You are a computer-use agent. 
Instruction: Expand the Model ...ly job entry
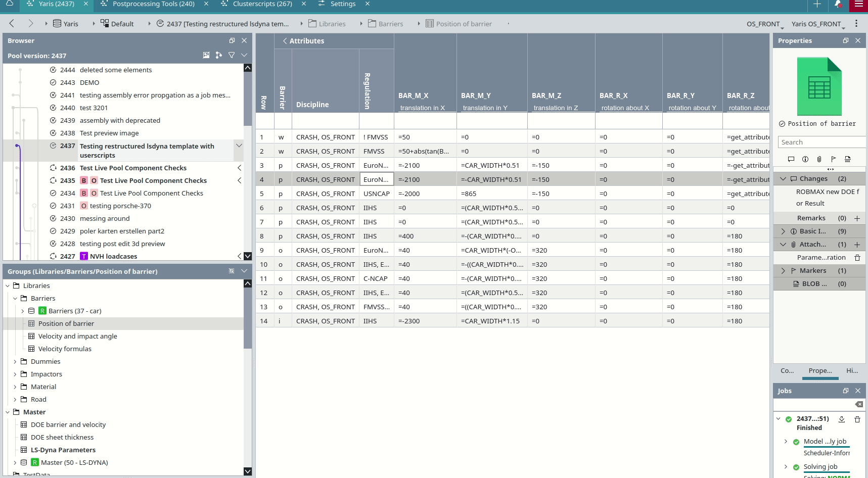click(x=786, y=442)
